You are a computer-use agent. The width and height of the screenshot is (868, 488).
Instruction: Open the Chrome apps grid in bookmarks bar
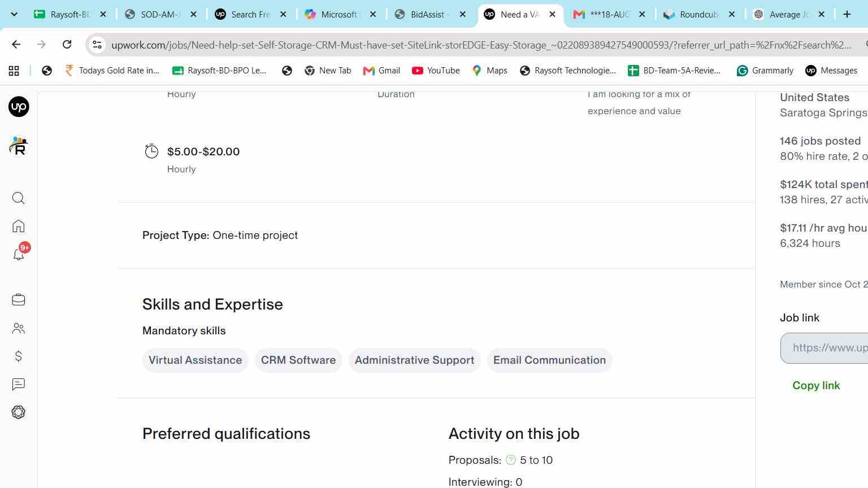tap(14, 71)
